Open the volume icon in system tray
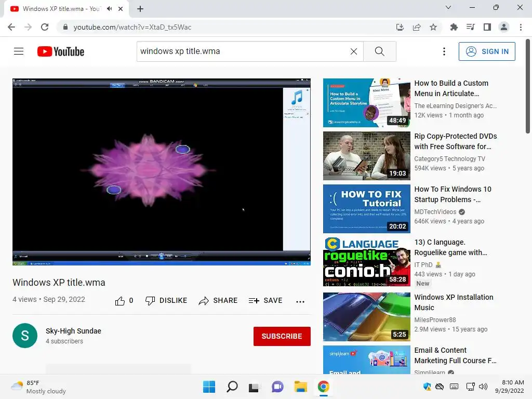 click(x=483, y=387)
